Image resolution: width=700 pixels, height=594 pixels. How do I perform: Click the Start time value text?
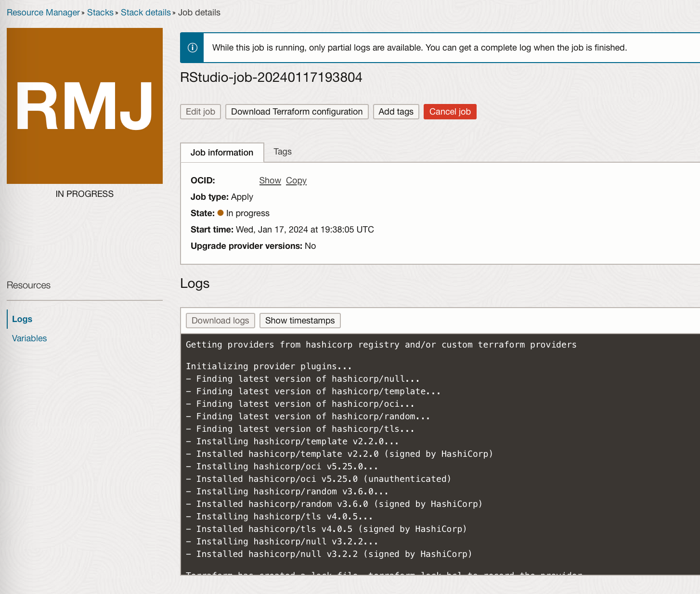[305, 230]
